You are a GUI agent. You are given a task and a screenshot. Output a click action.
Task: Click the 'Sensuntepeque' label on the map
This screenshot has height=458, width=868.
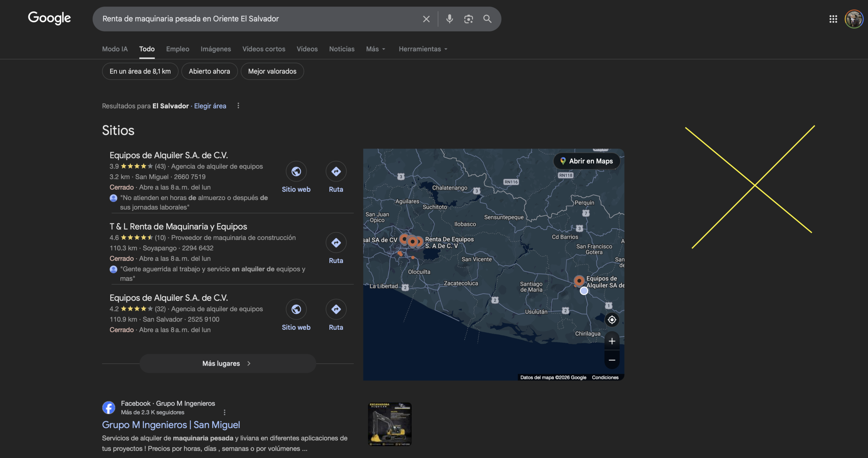(x=504, y=217)
